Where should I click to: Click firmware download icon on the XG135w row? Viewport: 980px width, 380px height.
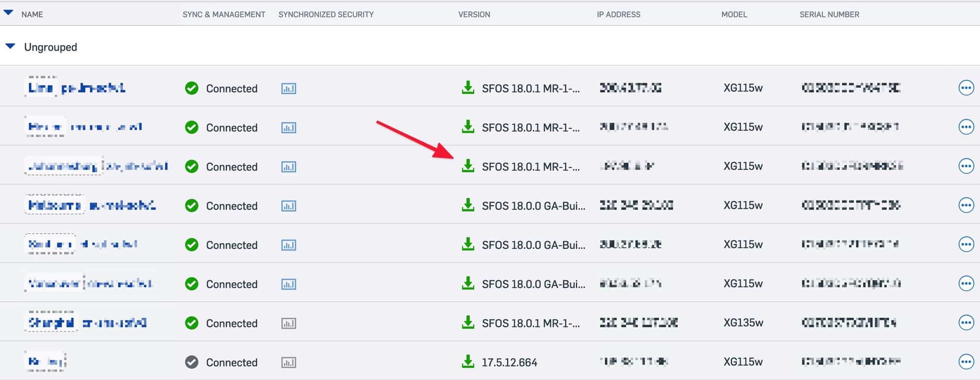tap(468, 323)
